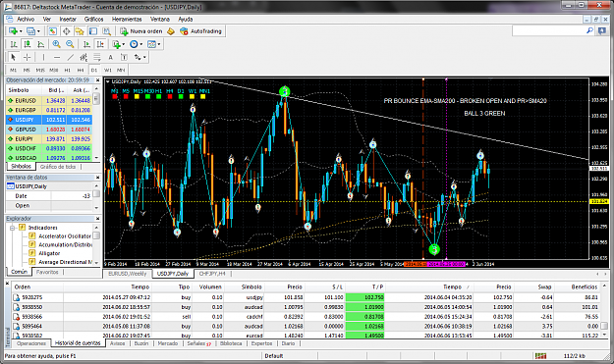Viewport: 614px width, 364px height.
Task: Switch to the Gráfico de ticks tab
Action: pos(58,167)
